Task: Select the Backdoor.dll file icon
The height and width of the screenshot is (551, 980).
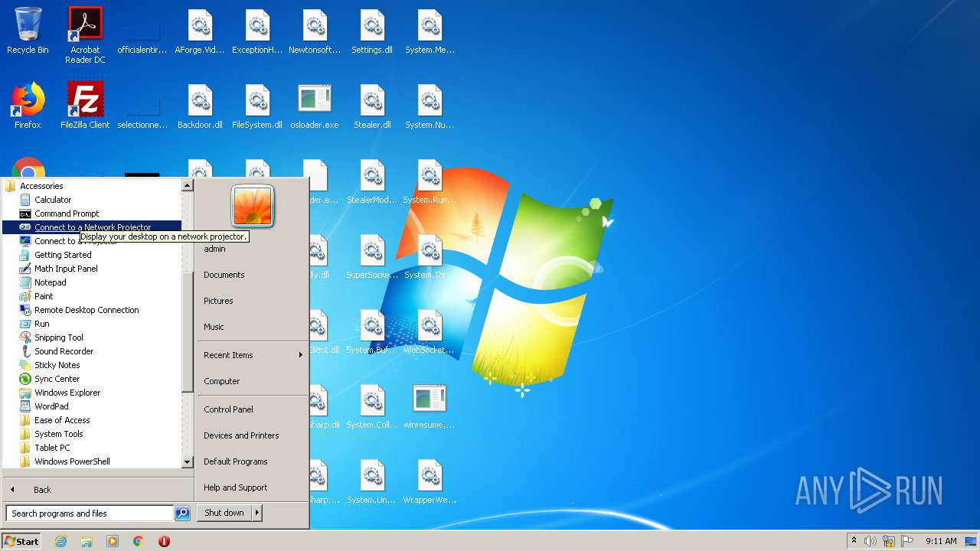Action: (x=200, y=106)
